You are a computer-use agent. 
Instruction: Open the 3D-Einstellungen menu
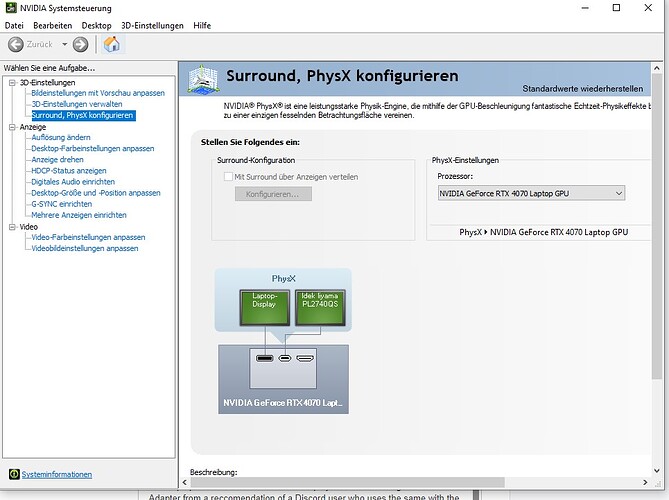[152, 26]
